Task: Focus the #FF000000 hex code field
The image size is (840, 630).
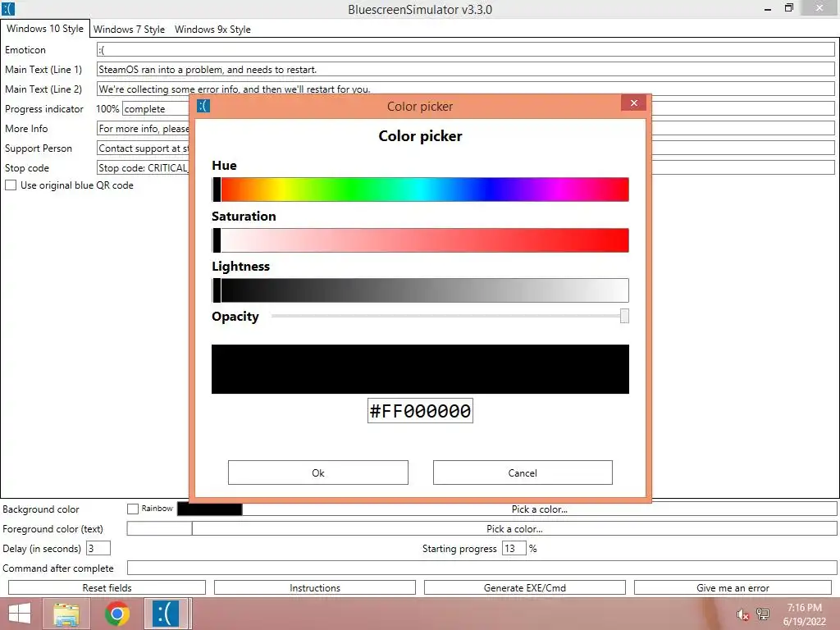Action: click(420, 411)
